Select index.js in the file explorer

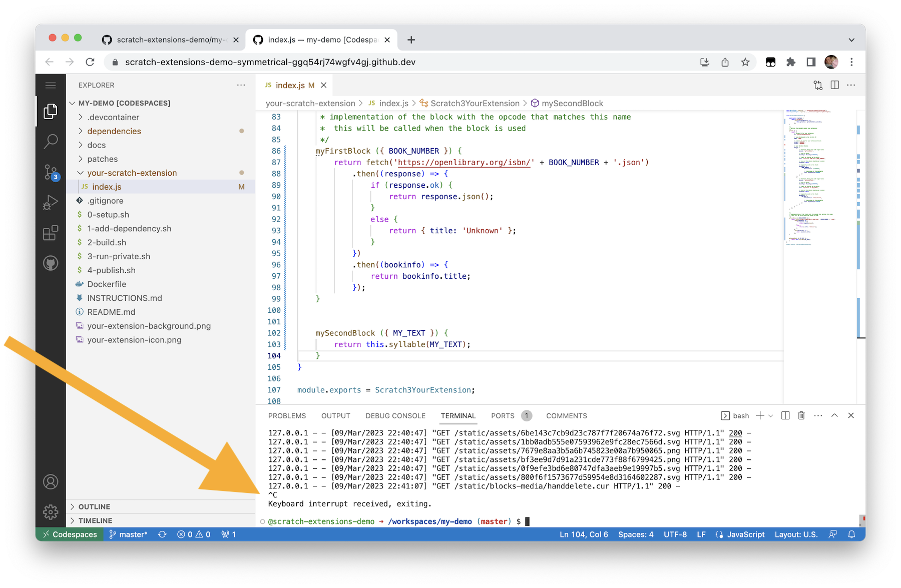click(107, 186)
